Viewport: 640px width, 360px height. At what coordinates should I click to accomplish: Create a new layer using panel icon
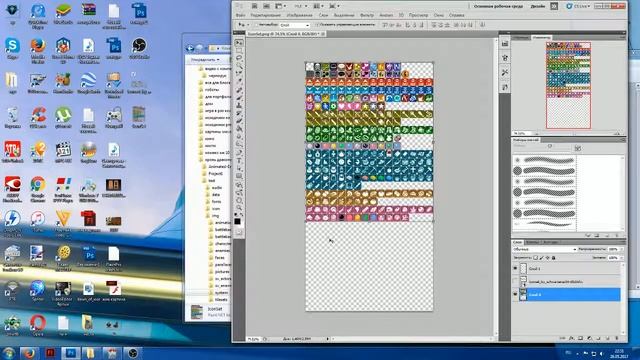tap(608, 338)
